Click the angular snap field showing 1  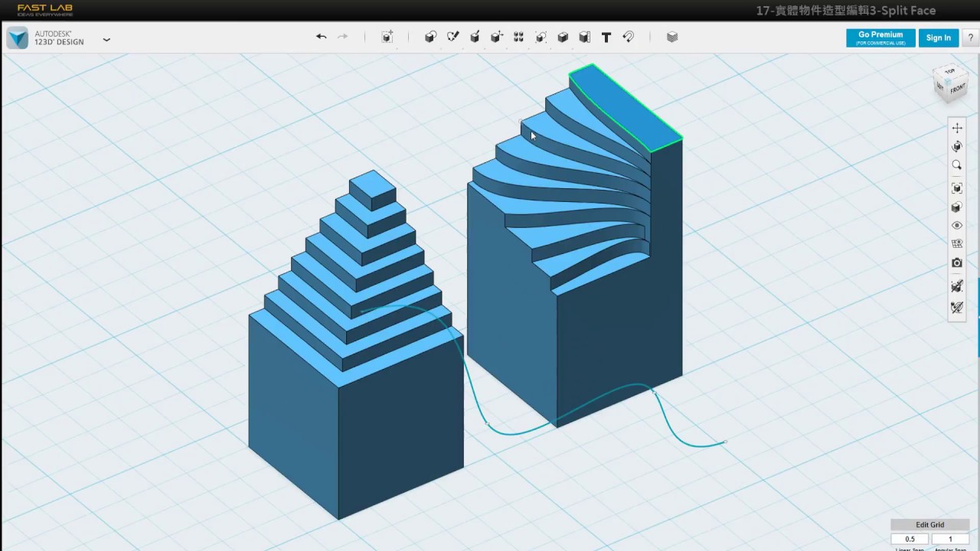pyautogui.click(x=951, y=540)
